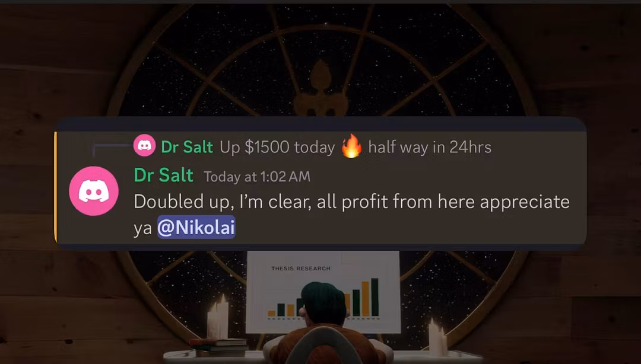Click the seated character's head
641x364 pixels.
click(x=323, y=301)
